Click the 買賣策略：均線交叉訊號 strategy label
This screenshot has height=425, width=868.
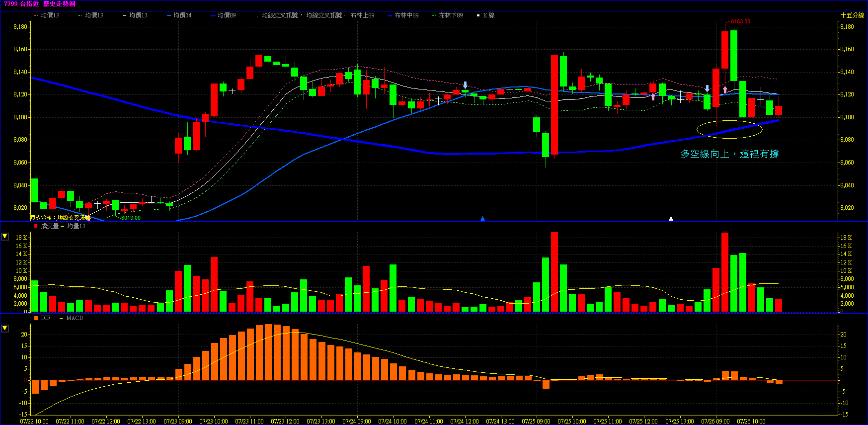[60, 218]
